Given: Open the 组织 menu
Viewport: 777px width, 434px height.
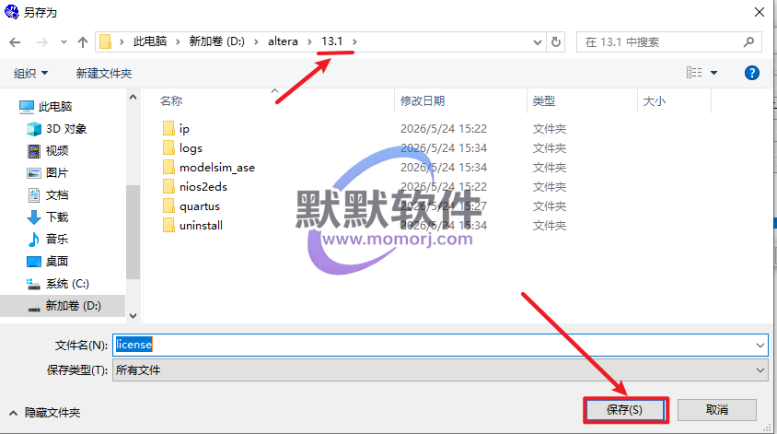Looking at the screenshot, I should pyautogui.click(x=31, y=73).
